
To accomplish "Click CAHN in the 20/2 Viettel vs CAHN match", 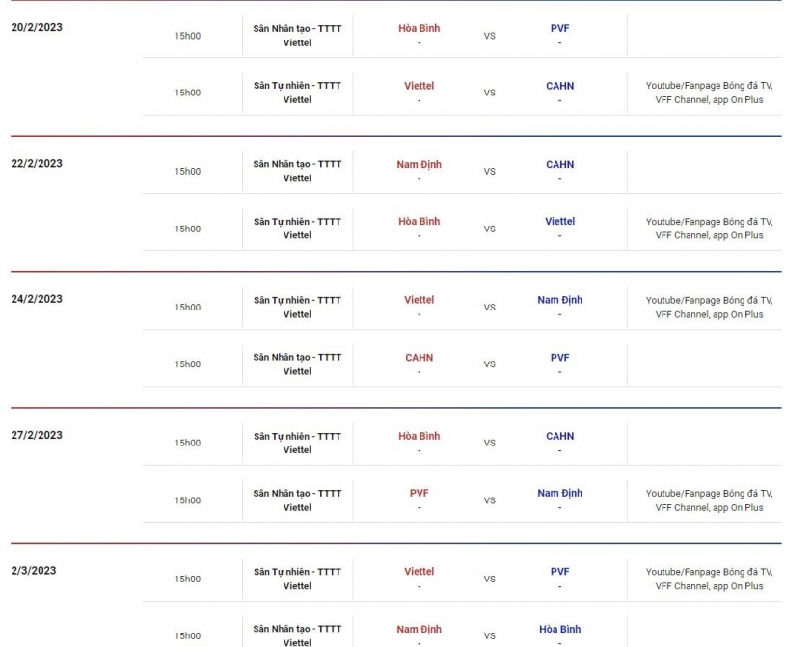I will click(559, 86).
